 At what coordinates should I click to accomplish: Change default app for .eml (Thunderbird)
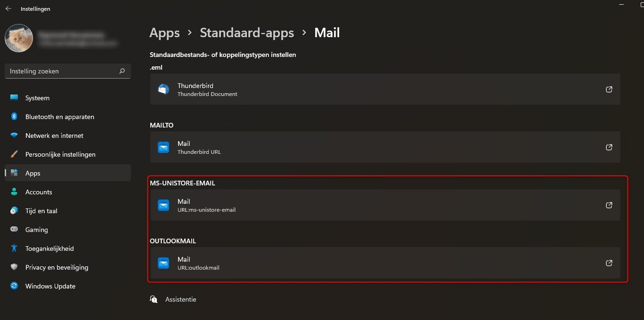click(385, 89)
